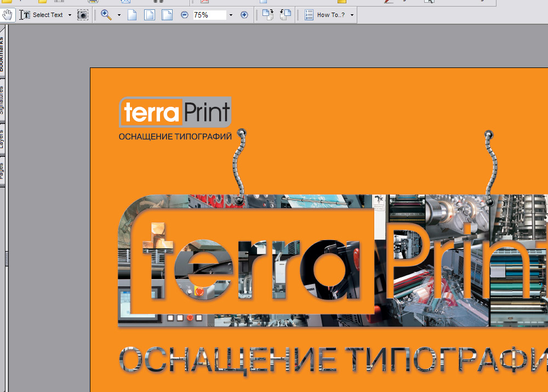Screen dimensions: 548x392
Task: Zoom in with the plus button
Action: point(244,15)
